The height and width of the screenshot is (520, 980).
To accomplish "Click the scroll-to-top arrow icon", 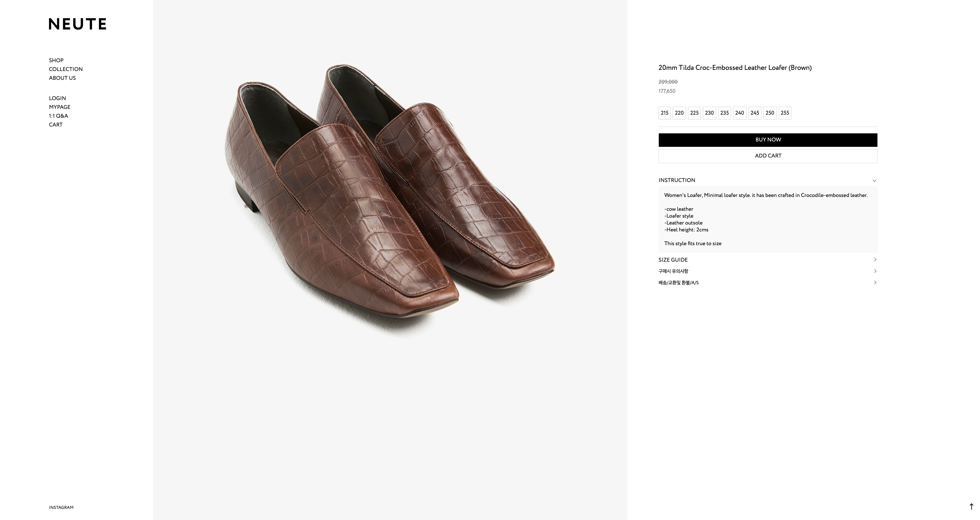I will tap(971, 507).
